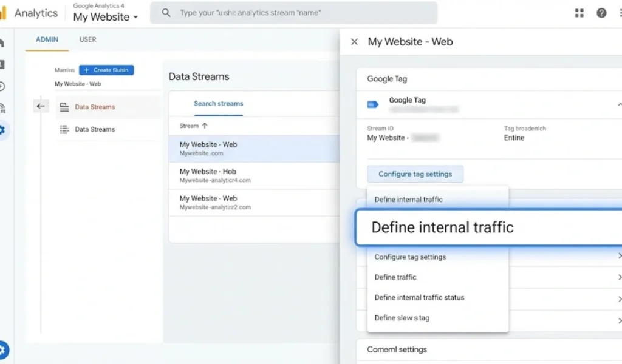
Task: Click the back arrow in admin panel
Action: (41, 106)
